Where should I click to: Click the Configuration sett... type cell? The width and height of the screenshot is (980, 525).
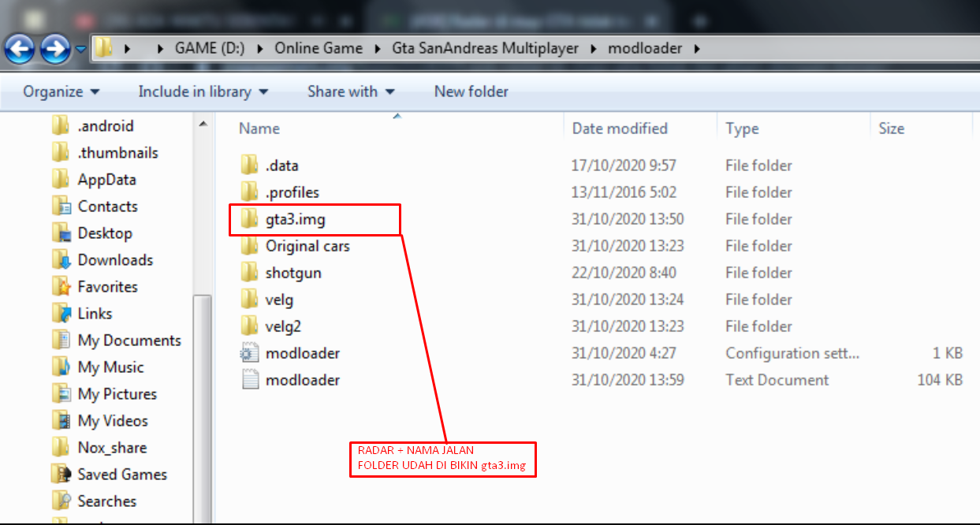click(x=792, y=353)
